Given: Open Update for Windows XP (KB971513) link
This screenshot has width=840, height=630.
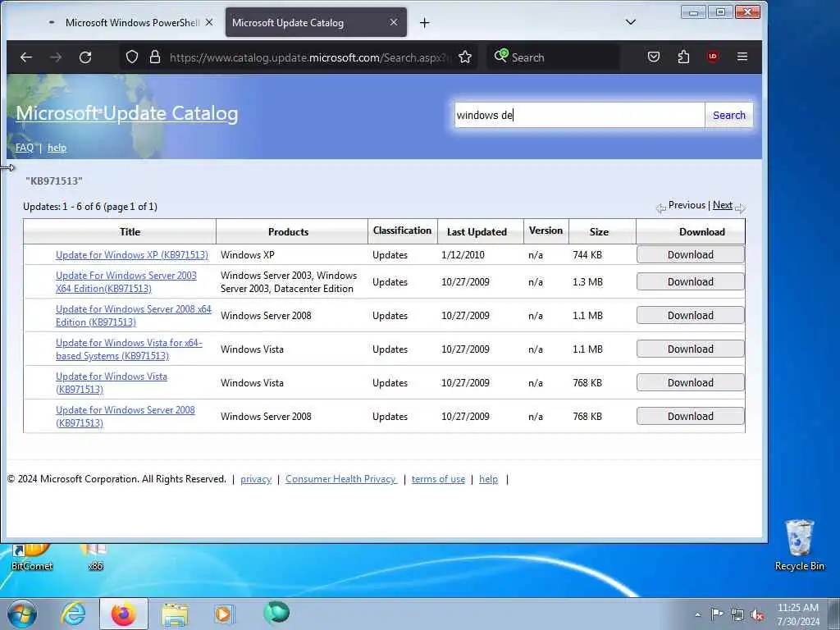Looking at the screenshot, I should coord(132,255).
